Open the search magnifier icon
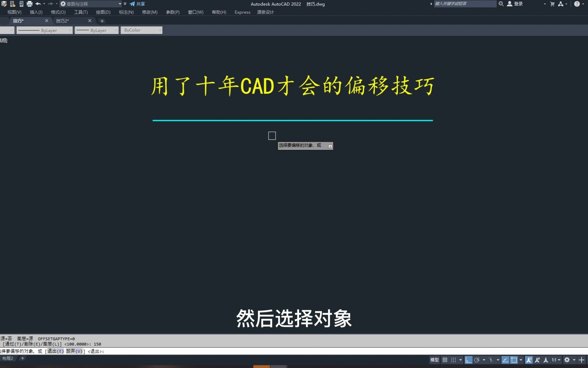This screenshot has height=368, width=588. [x=501, y=4]
